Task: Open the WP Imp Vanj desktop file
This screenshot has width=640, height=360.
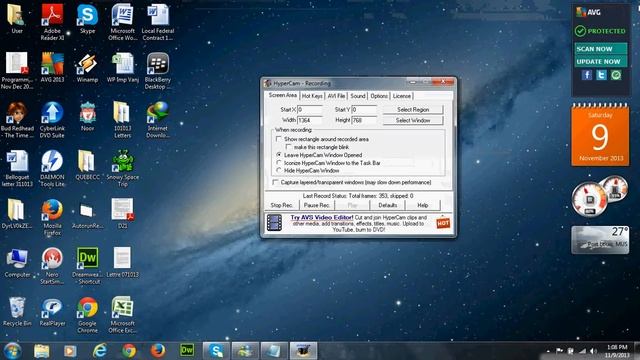Action: pyautogui.click(x=122, y=67)
